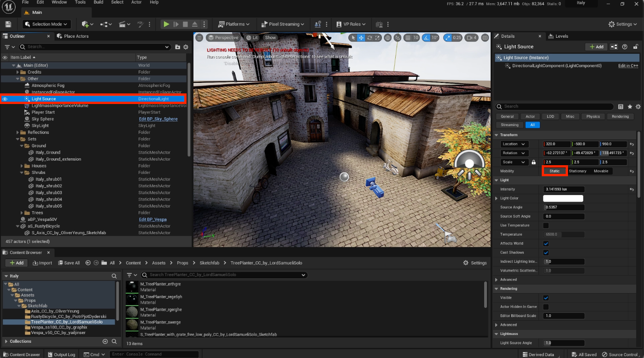644x358 pixels.
Task: Click the scale lock icon in Transform
Action: (533, 162)
